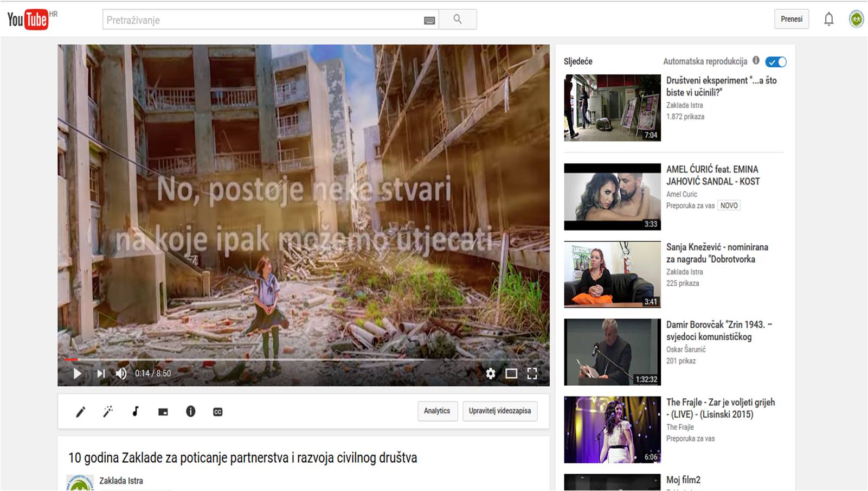Open the End screen card icon
Image resolution: width=868 pixels, height=491 pixels.
pyautogui.click(x=163, y=412)
